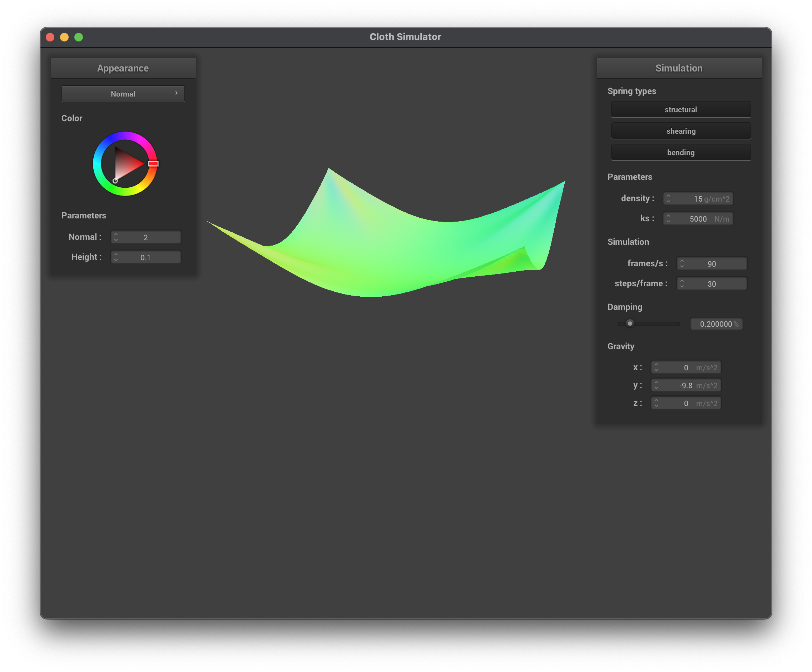Image resolution: width=812 pixels, height=672 pixels.
Task: Click the ks value stepper arrows
Action: (668, 219)
